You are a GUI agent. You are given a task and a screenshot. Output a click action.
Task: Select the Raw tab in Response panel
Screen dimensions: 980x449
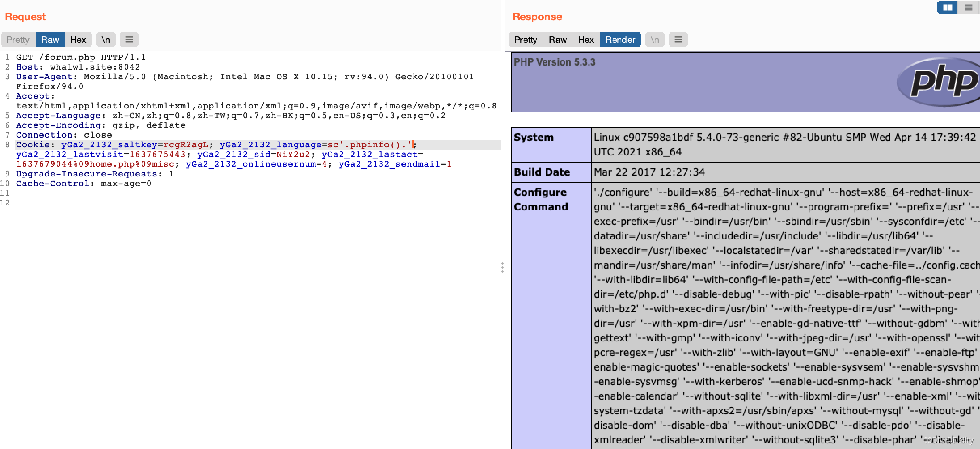point(558,40)
